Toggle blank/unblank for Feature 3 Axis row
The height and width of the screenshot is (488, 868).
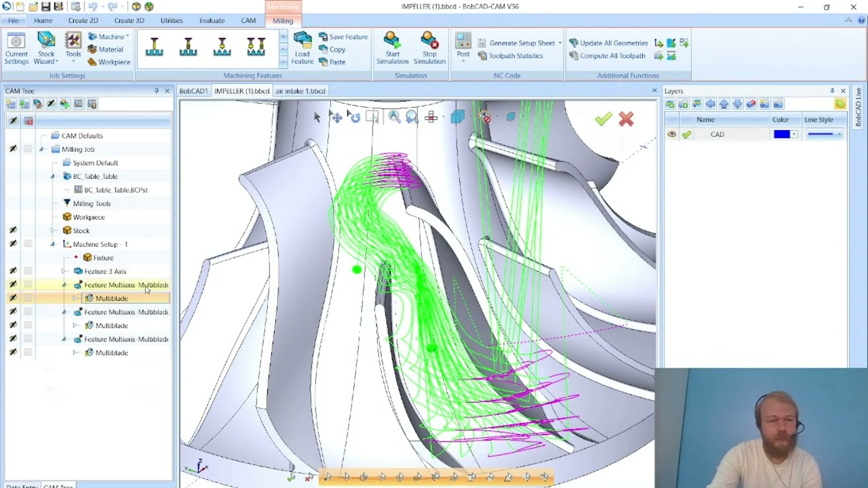13,271
